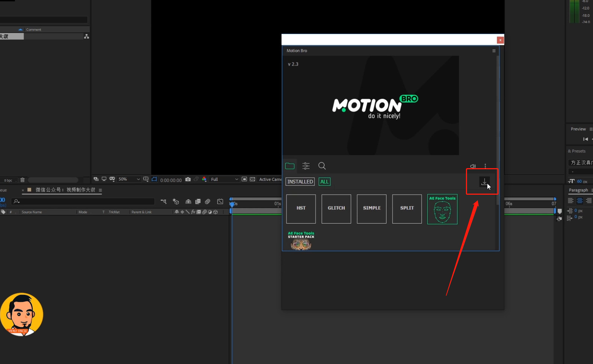Open Motion Bro panel hamburger menu
Image resolution: width=593 pixels, height=364 pixels.
(x=494, y=51)
